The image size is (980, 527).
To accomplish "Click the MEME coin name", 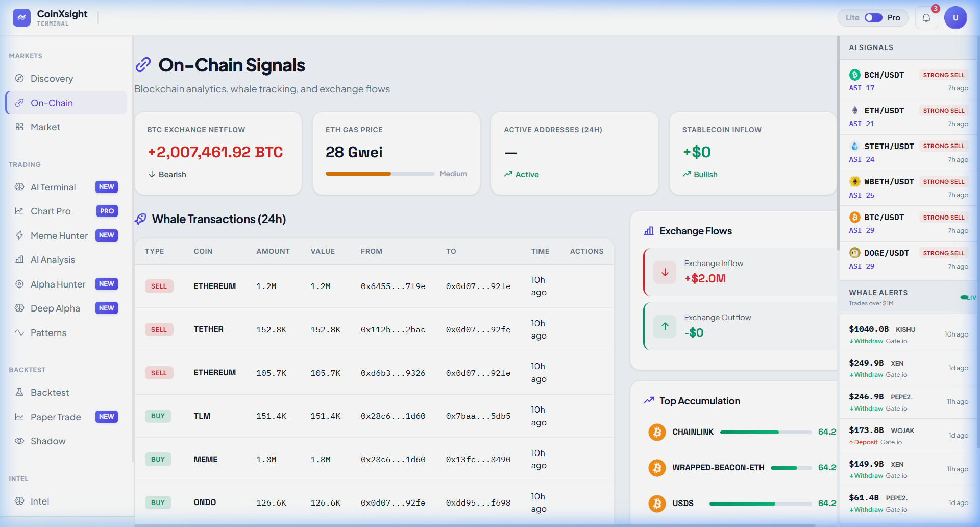I will 206,460.
